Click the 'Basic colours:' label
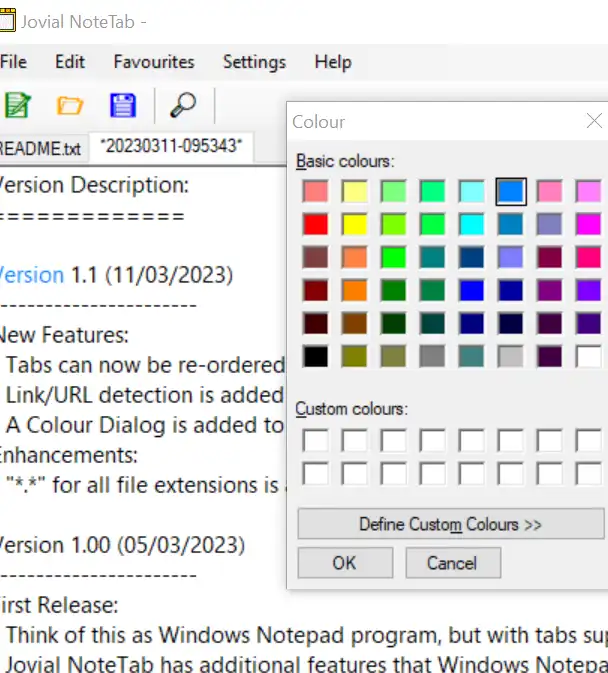The image size is (608, 673). click(345, 162)
